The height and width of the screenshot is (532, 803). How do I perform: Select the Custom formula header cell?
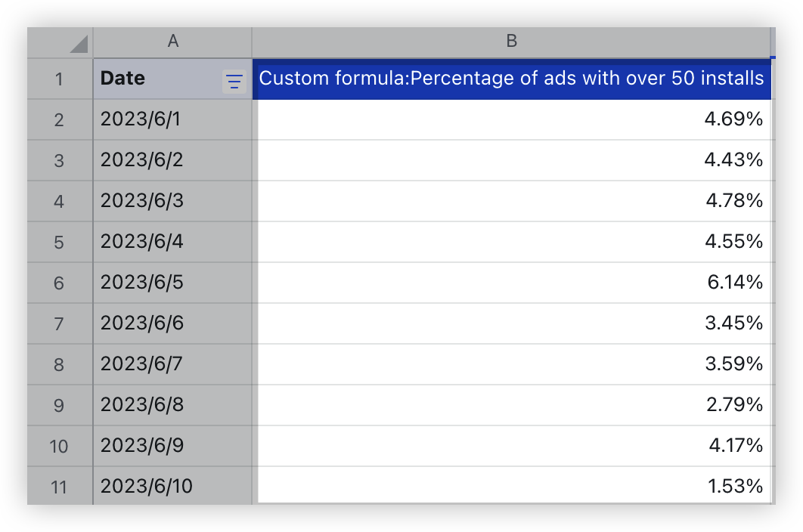(513, 78)
